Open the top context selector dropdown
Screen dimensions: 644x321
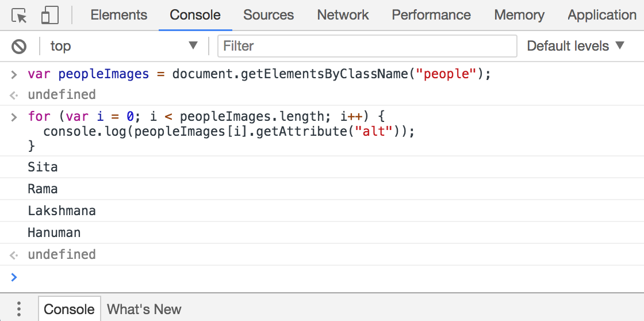[123, 46]
